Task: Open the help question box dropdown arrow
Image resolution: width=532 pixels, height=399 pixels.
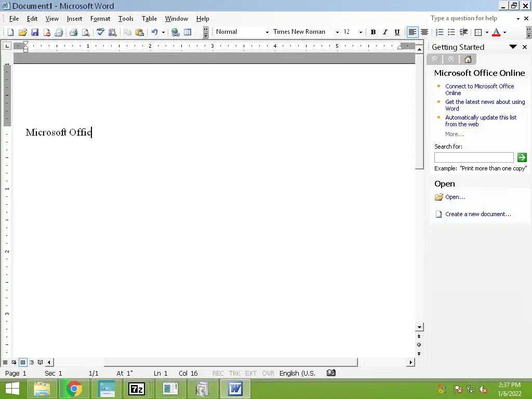Action: [518, 19]
